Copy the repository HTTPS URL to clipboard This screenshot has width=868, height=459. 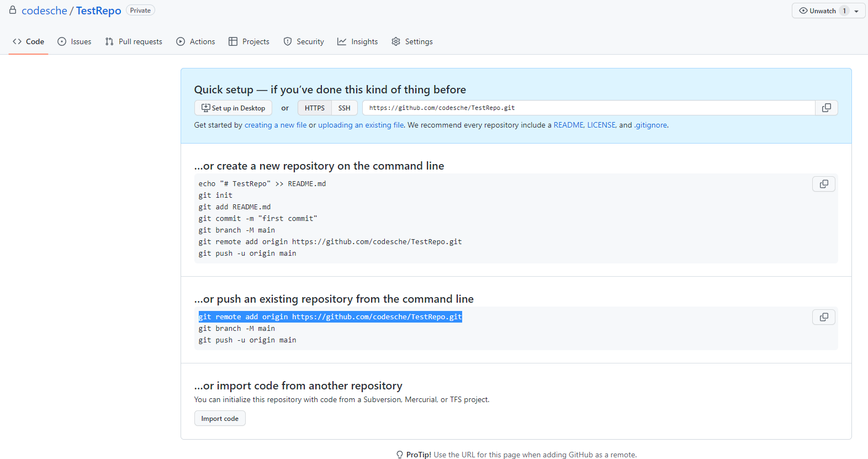(x=826, y=108)
